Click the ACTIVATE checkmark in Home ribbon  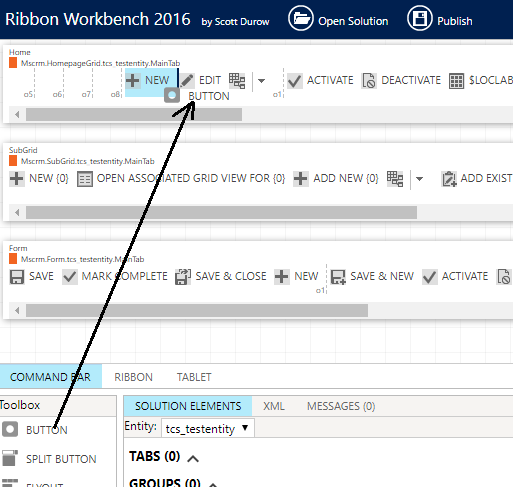point(295,81)
